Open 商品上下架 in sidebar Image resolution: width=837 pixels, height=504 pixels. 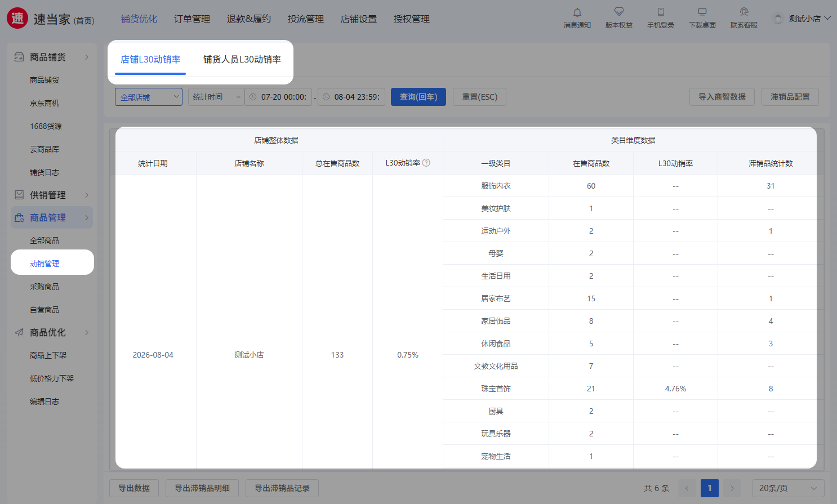48,355
